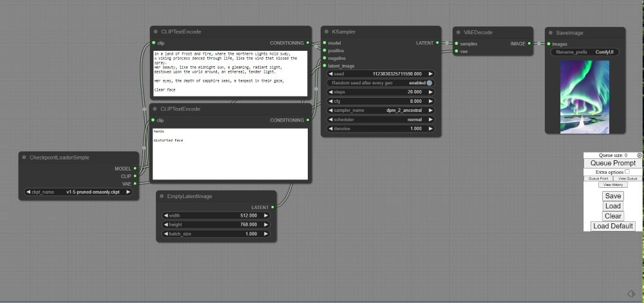
Task: Click the KSampler LATENT output port
Action: (437, 42)
